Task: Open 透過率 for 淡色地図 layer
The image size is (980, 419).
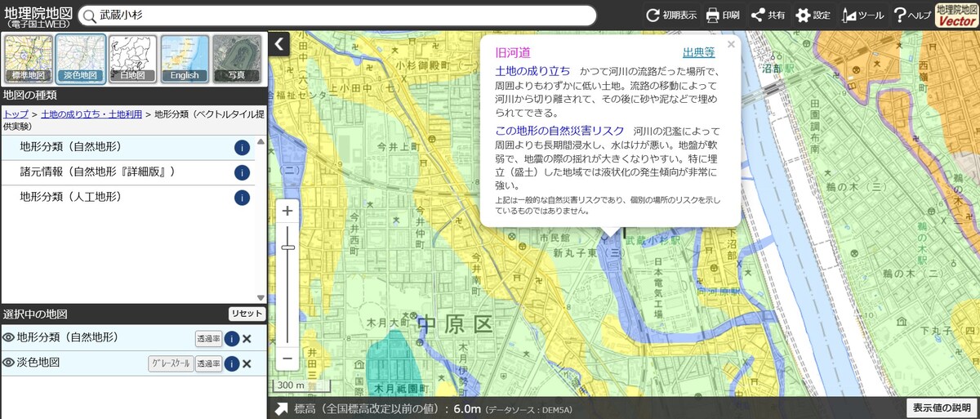Action: point(208,363)
